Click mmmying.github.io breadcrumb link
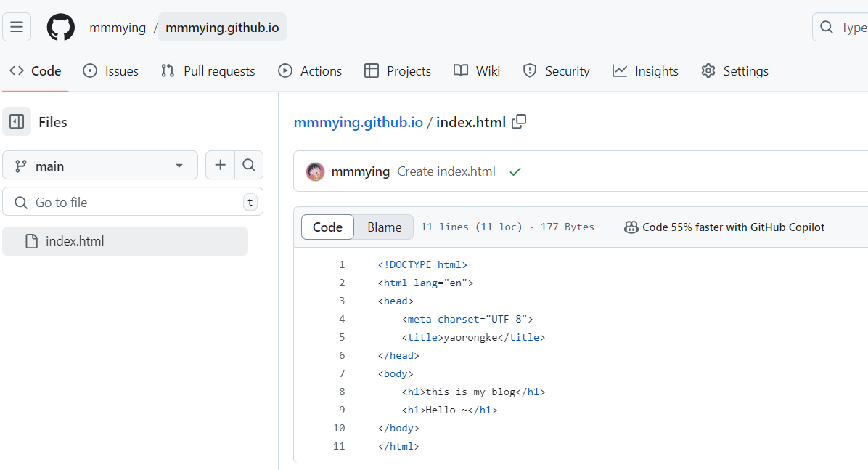This screenshot has height=470, width=868. point(359,122)
